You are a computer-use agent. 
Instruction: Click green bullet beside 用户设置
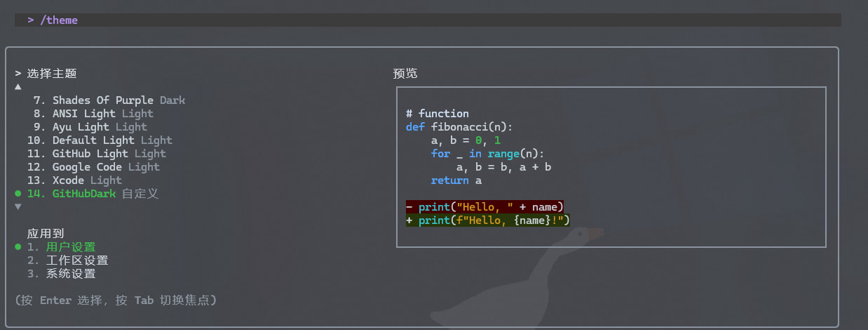(18, 247)
